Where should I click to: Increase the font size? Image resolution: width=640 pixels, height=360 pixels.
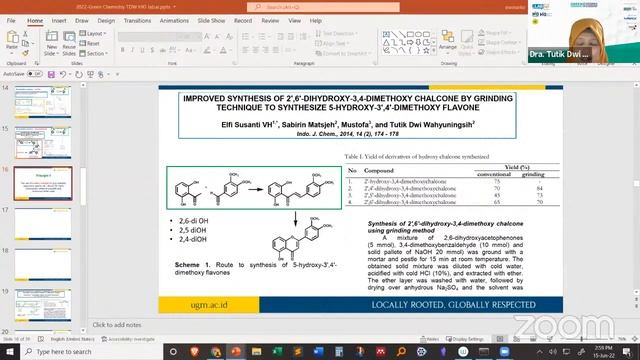207,37
